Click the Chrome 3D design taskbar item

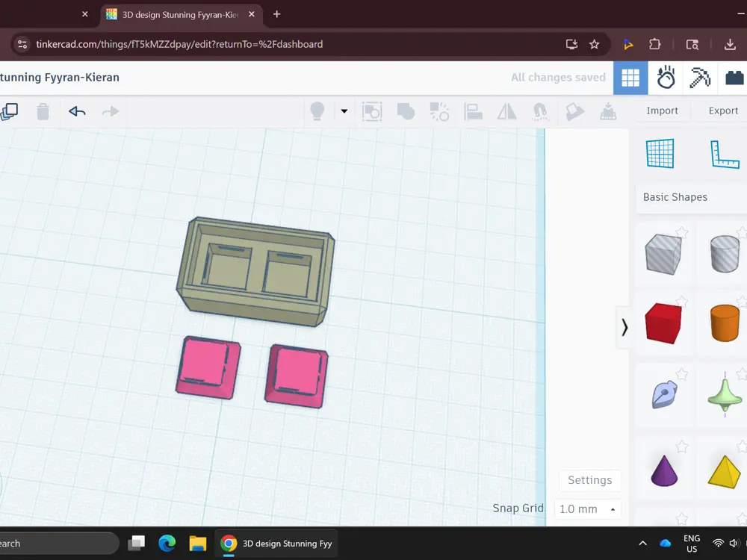[x=276, y=544]
